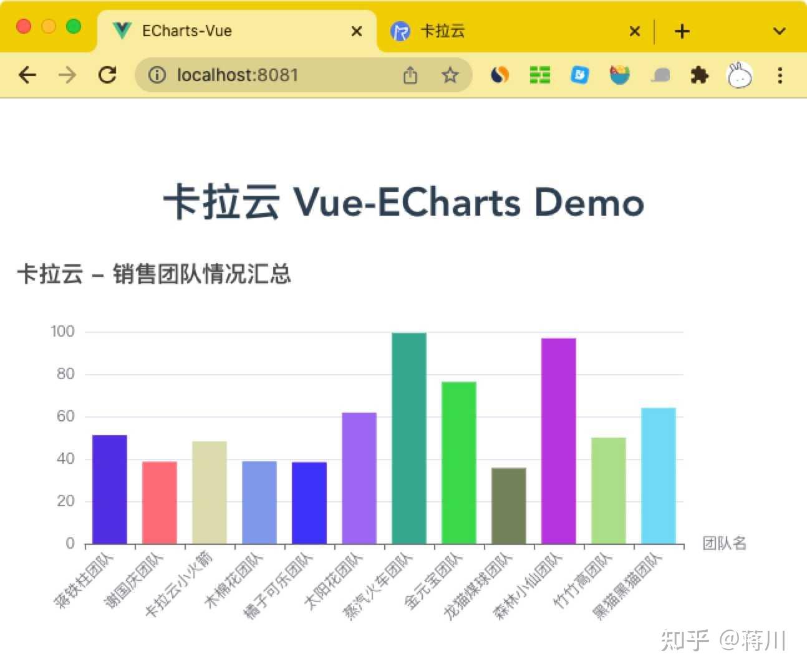Expand the tab overview chevron
The height and width of the screenshot is (672, 807).
[x=780, y=31]
